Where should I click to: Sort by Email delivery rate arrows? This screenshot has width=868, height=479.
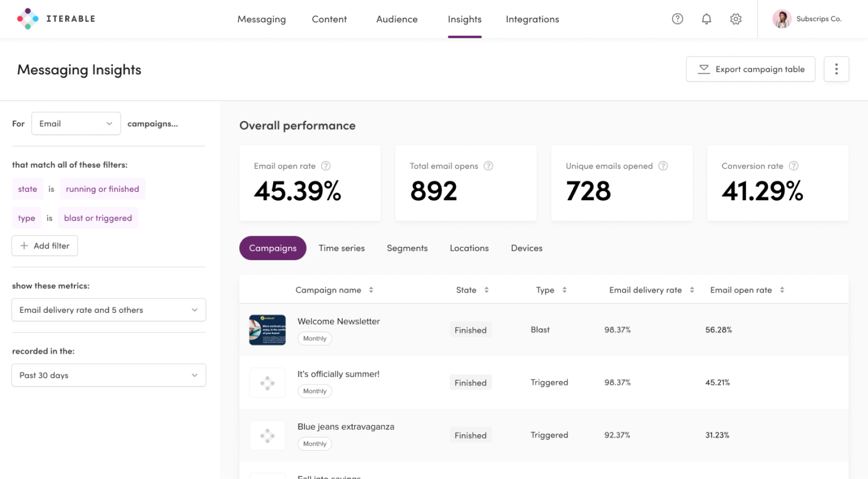coord(692,290)
